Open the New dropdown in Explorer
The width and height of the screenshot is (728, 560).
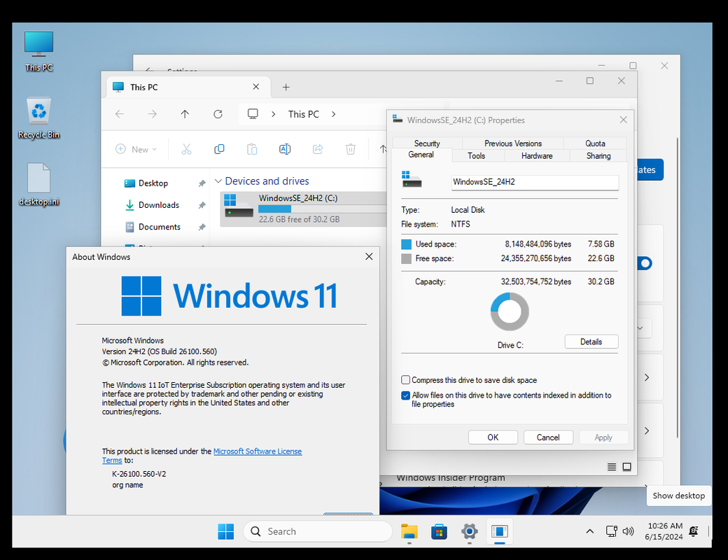click(136, 149)
